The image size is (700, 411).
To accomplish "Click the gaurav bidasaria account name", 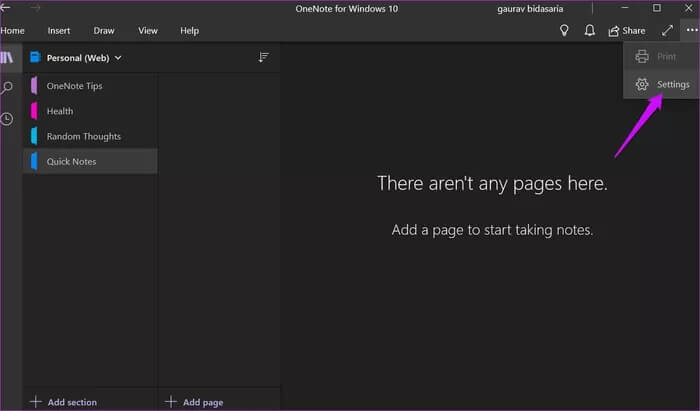I will (530, 9).
